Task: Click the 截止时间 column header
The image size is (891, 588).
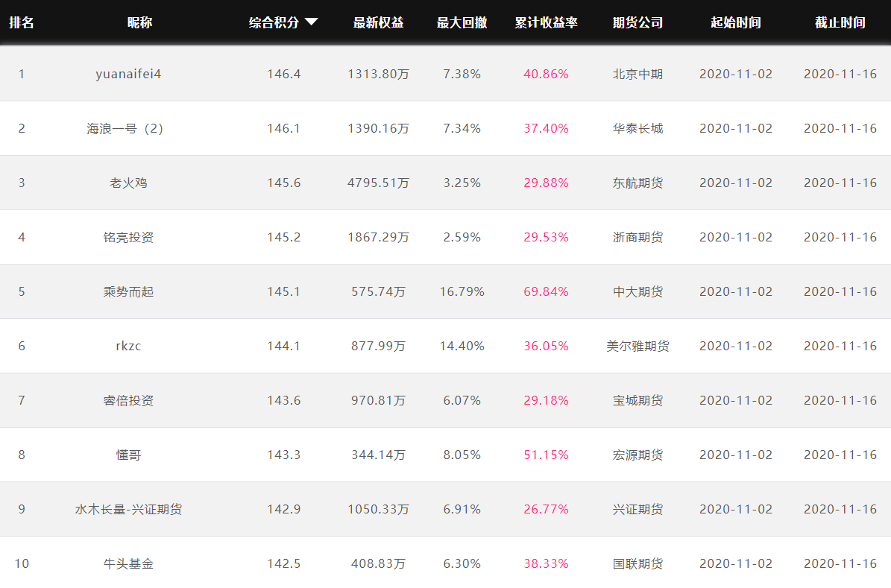Action: point(840,22)
